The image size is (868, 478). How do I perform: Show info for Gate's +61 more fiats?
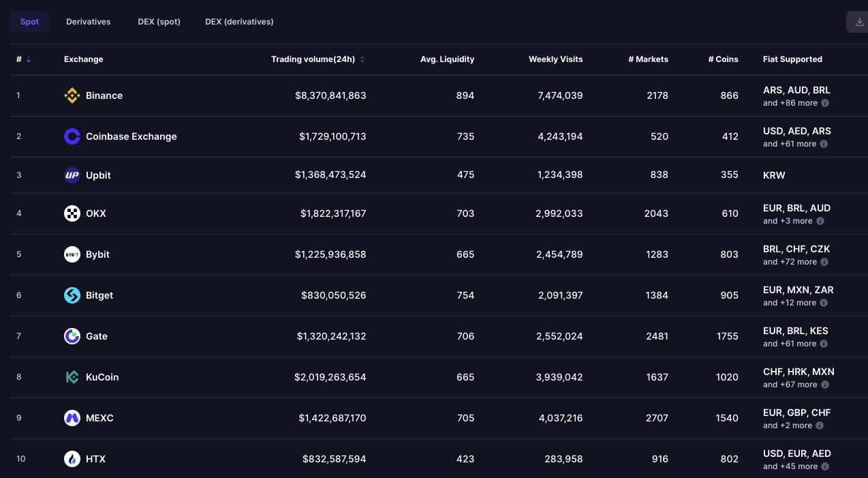(x=823, y=344)
